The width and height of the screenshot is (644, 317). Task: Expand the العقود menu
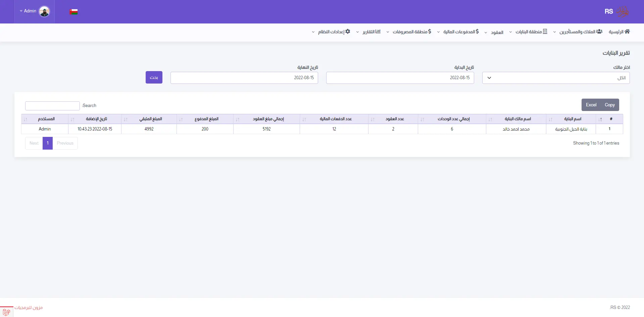tap(494, 32)
